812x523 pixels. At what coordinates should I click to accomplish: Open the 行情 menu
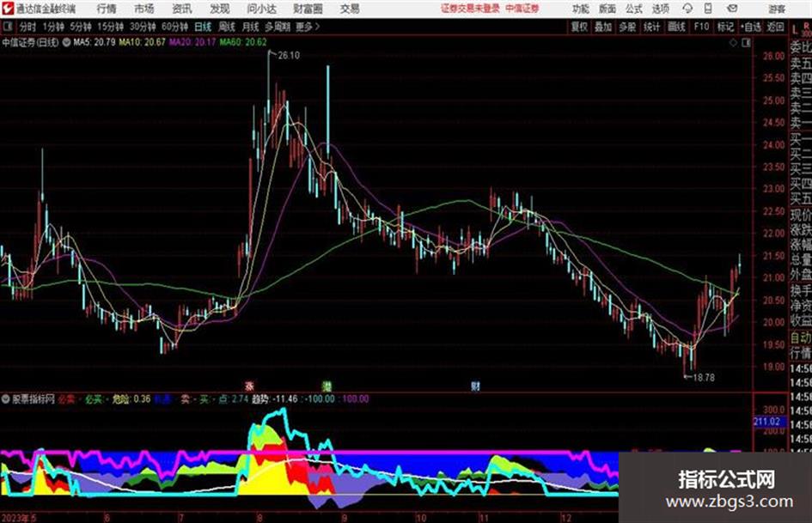(x=107, y=9)
